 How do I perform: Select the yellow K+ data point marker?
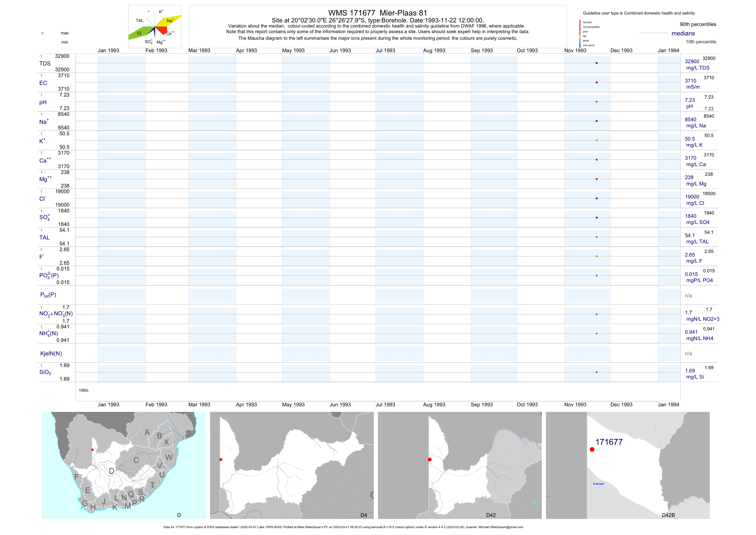[597, 140]
